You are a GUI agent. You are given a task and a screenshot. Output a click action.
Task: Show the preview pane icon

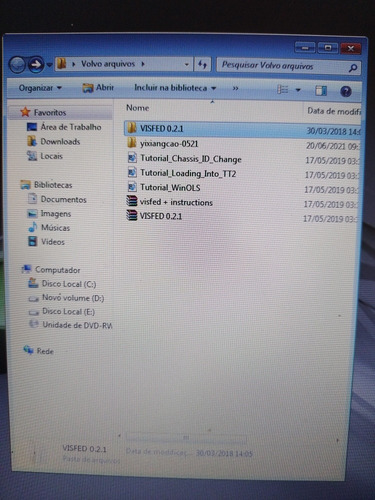pyautogui.click(x=321, y=90)
